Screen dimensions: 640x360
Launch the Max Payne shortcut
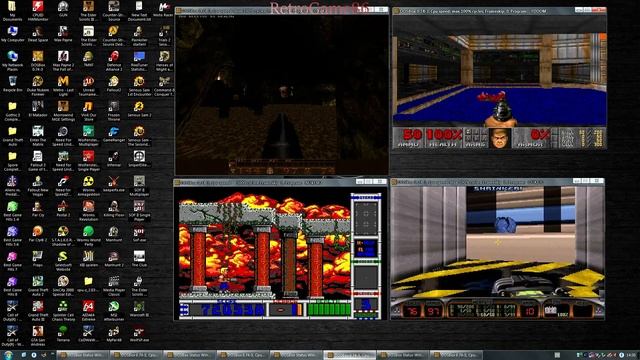click(x=63, y=34)
